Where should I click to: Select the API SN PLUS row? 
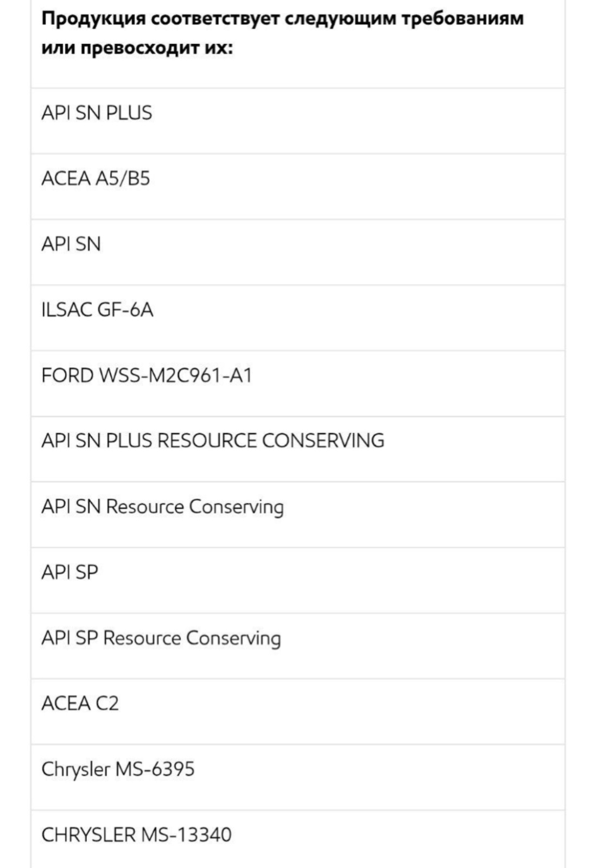coord(297,121)
